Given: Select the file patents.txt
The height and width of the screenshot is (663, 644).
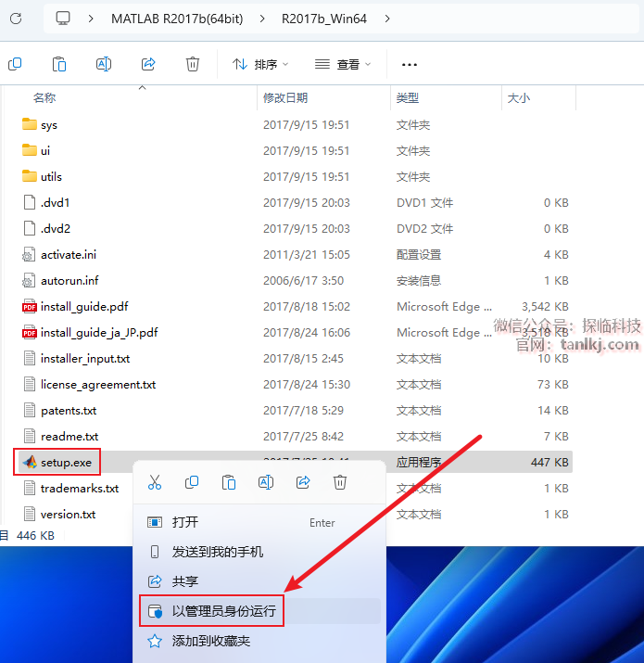Looking at the screenshot, I should pyautogui.click(x=69, y=410).
